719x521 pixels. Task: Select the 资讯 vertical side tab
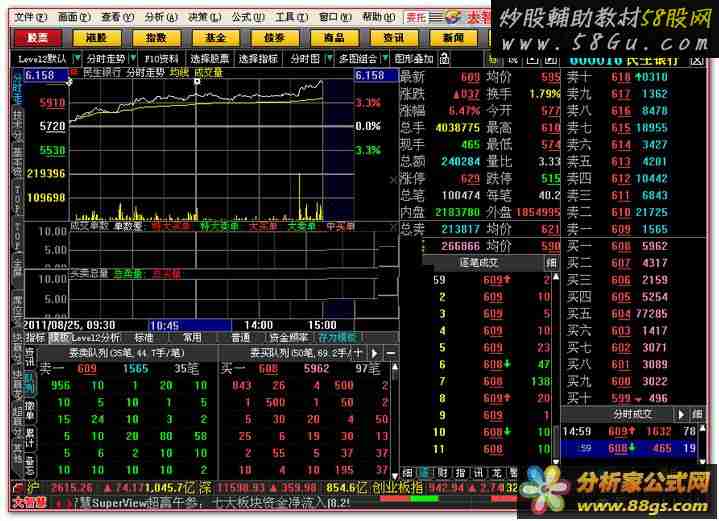[30, 357]
